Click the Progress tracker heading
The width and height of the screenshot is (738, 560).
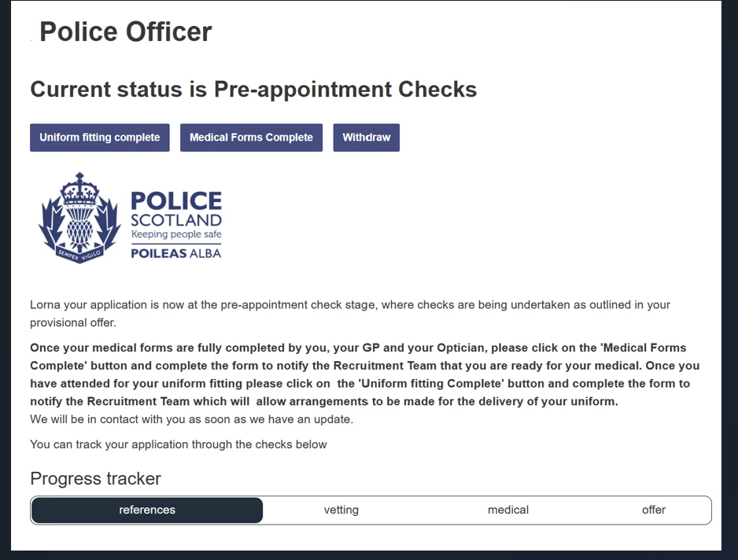pos(95,479)
